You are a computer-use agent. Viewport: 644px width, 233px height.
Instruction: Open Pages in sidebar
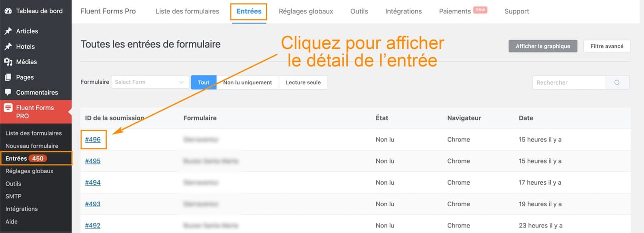pos(25,77)
